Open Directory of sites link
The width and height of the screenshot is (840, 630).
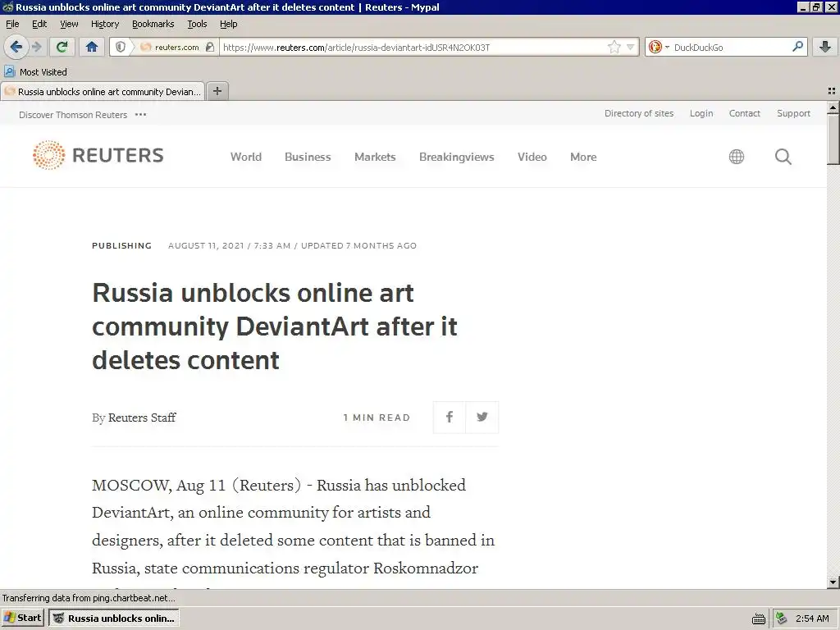tap(639, 113)
